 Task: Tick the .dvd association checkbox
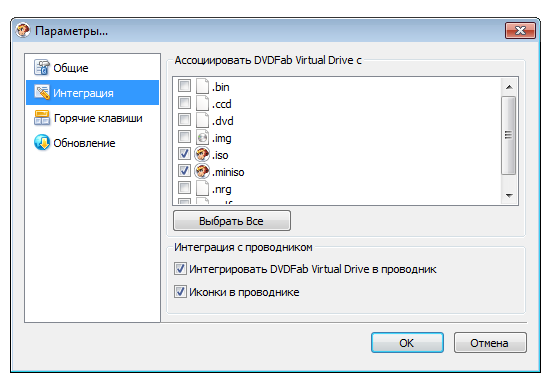184,120
